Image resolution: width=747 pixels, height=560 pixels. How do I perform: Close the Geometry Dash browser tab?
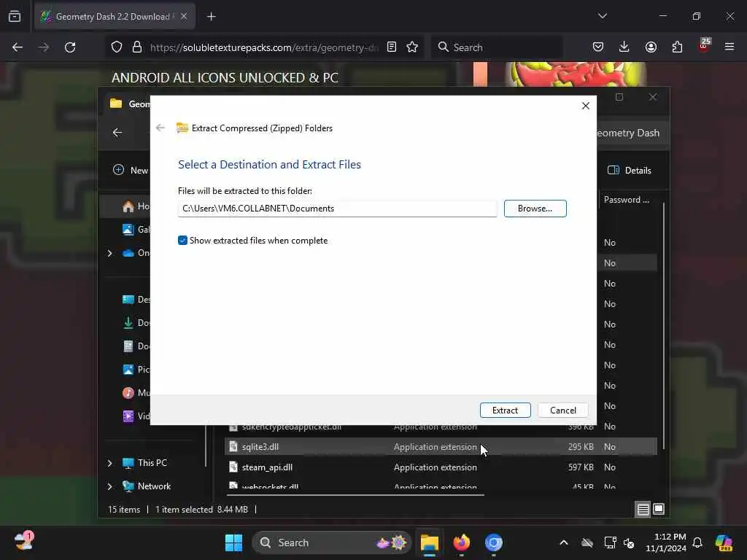(184, 17)
